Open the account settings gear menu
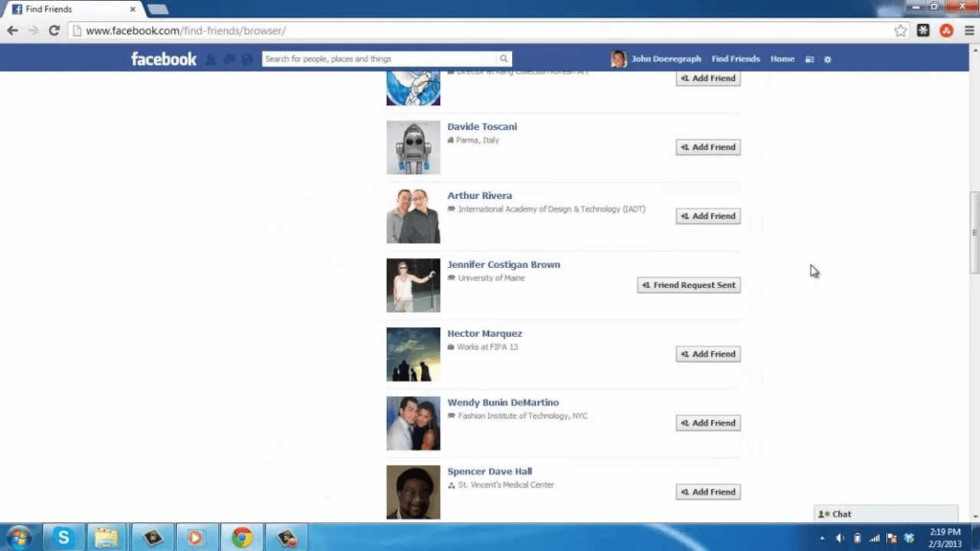Viewport: 980px width, 551px height. tap(828, 59)
